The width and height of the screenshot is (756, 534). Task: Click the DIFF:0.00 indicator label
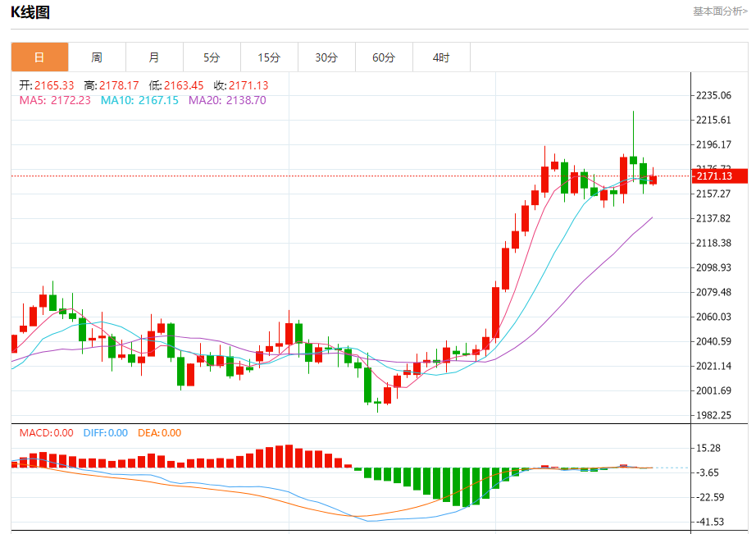click(106, 433)
